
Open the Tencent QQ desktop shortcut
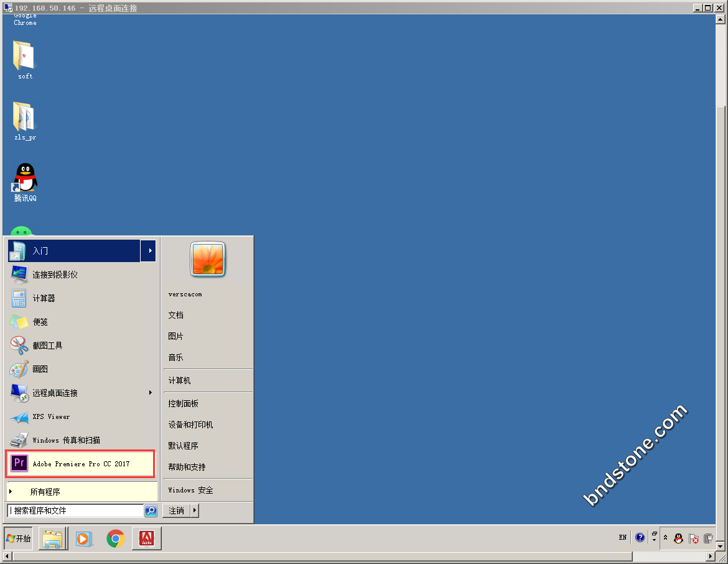(x=26, y=181)
